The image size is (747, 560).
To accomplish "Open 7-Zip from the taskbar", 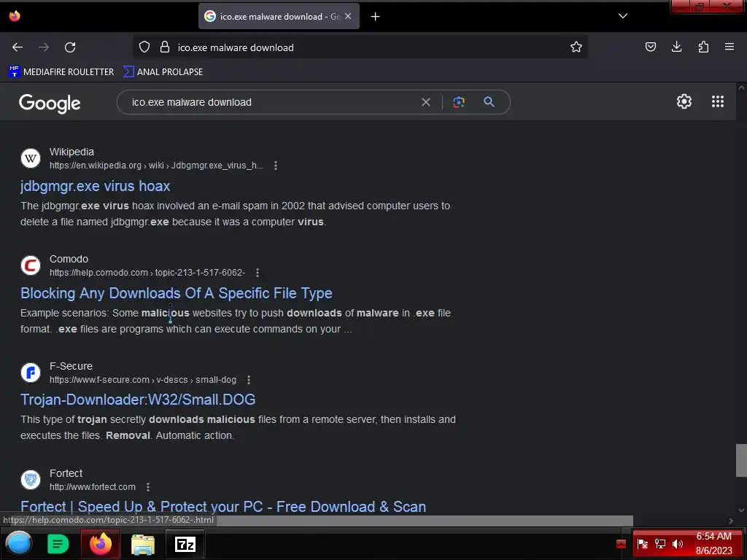I will (185, 544).
